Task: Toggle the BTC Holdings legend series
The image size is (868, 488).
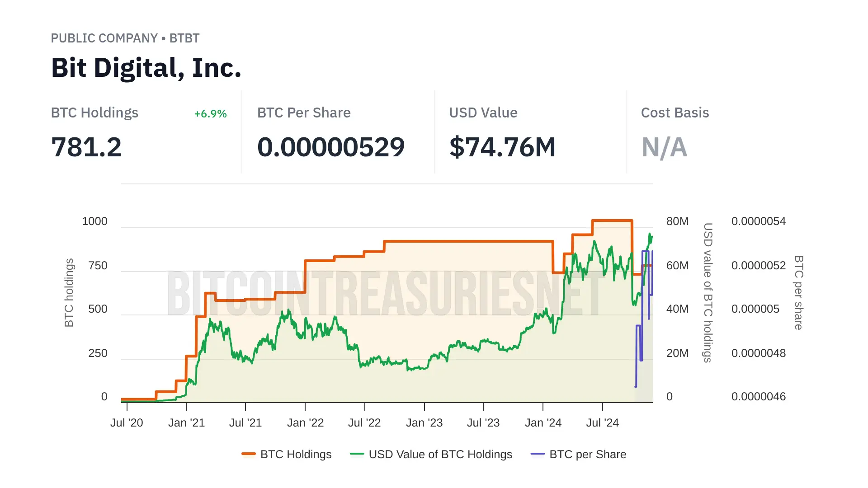Action: point(296,454)
